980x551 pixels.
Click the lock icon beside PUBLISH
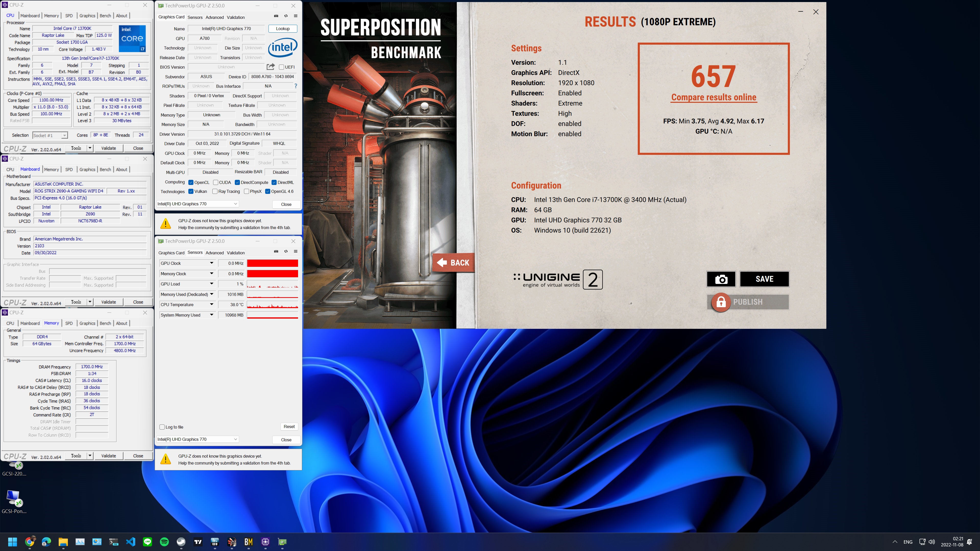[720, 302]
